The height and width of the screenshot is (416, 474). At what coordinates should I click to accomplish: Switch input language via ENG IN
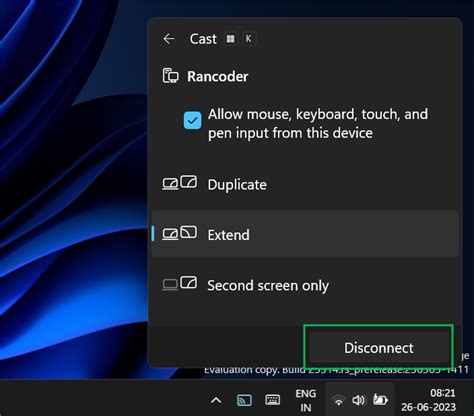(306, 400)
